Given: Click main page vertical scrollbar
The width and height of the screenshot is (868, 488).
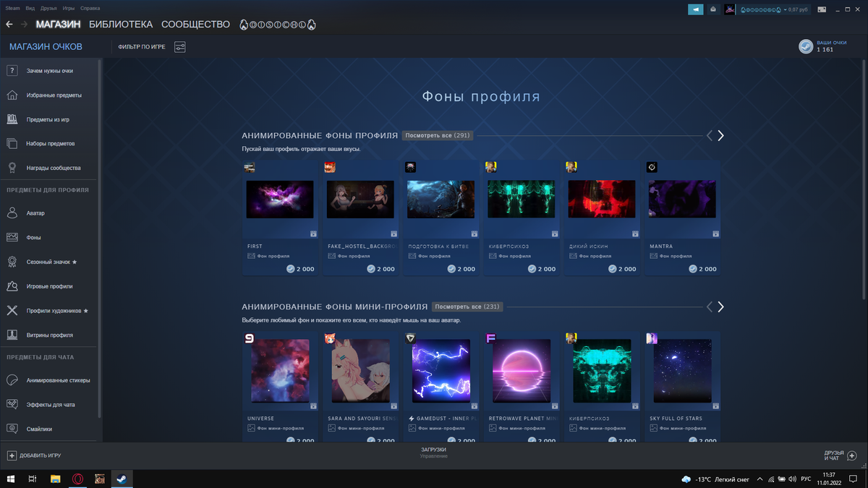Looking at the screenshot, I should coord(864,181).
